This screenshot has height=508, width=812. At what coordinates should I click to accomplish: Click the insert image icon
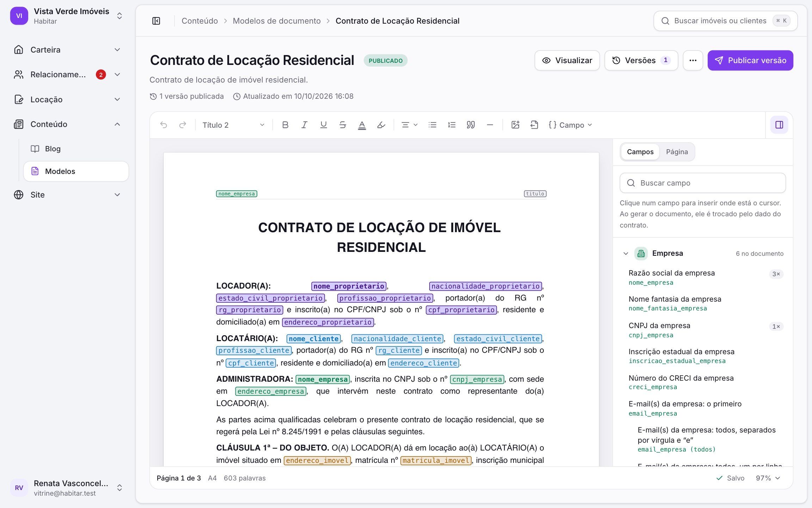click(515, 125)
